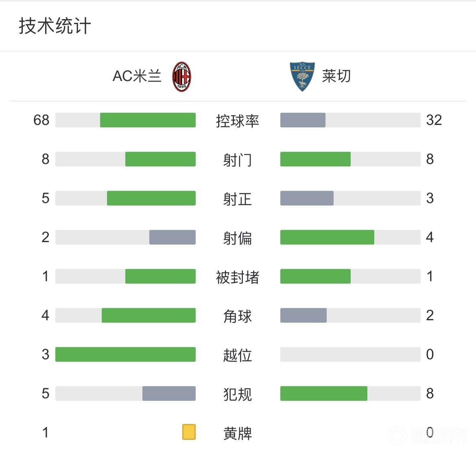Click AC Milan's full green offside bar
This screenshot has width=476, height=450.
click(x=125, y=354)
